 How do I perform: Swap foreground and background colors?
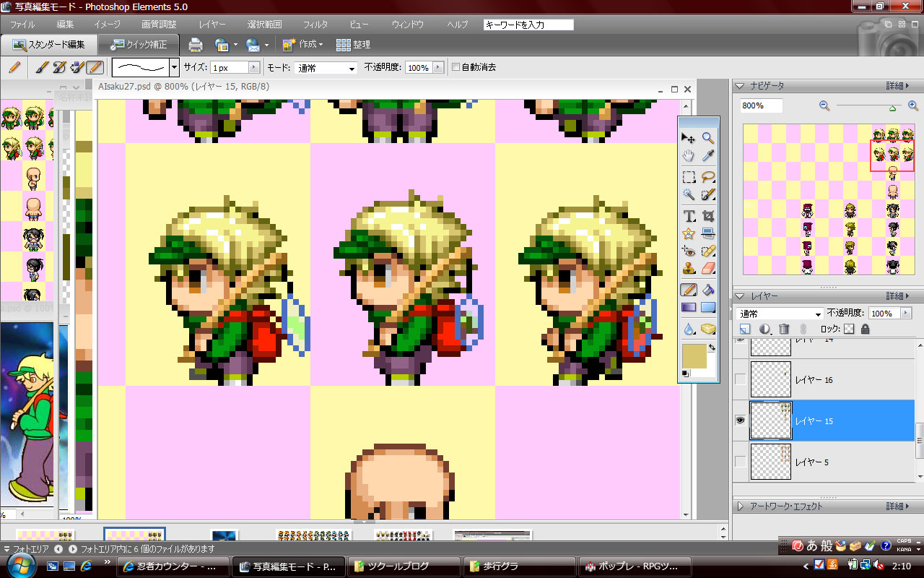[x=710, y=348]
